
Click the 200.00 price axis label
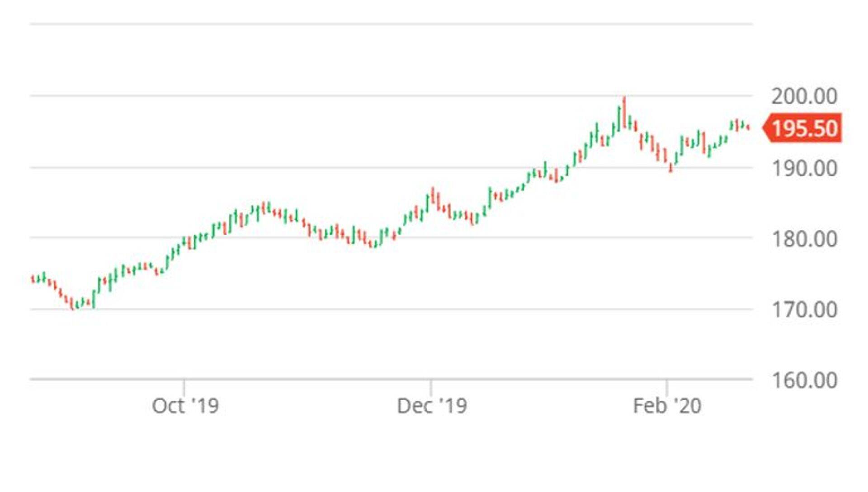click(804, 96)
